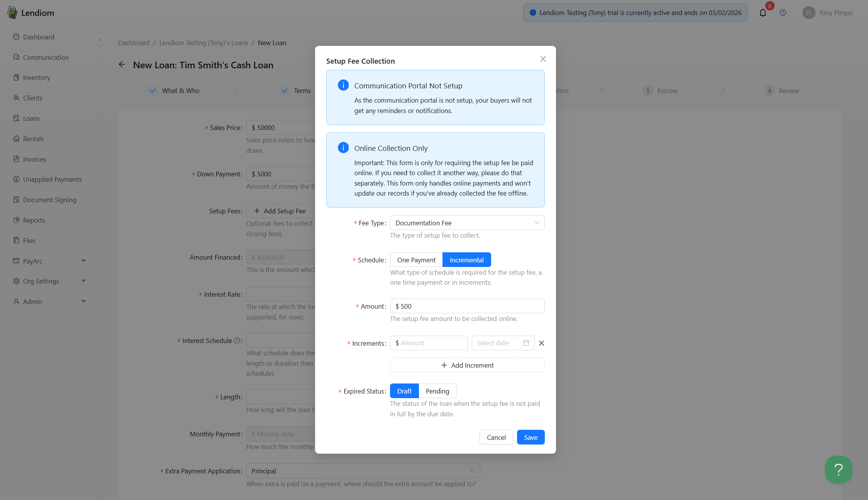Open the Communication menu item
Screen dimensions: 868x500
50,57
